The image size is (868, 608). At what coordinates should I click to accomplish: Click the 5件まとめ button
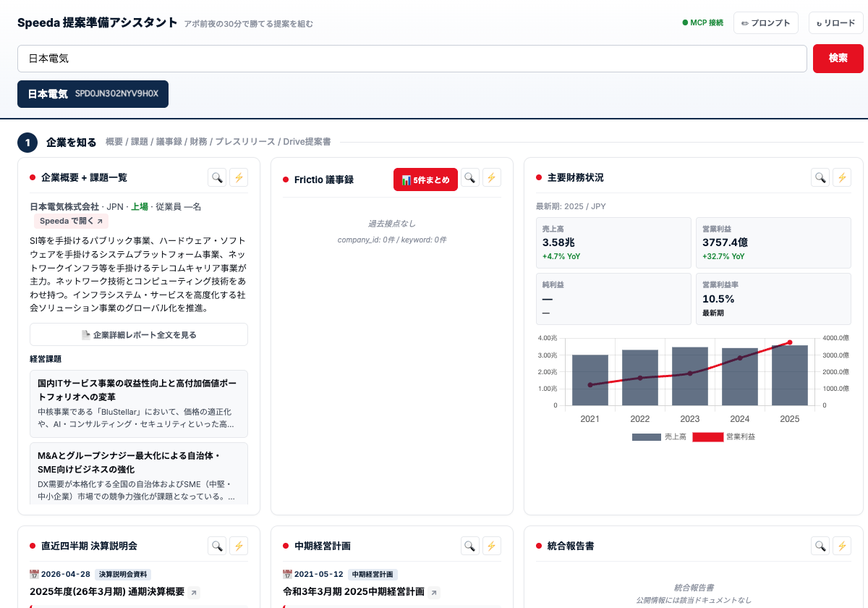(x=425, y=180)
